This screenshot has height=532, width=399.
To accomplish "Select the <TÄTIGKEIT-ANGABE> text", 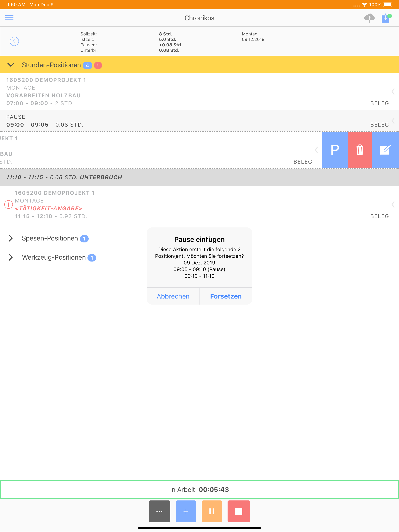I will (x=49, y=209).
